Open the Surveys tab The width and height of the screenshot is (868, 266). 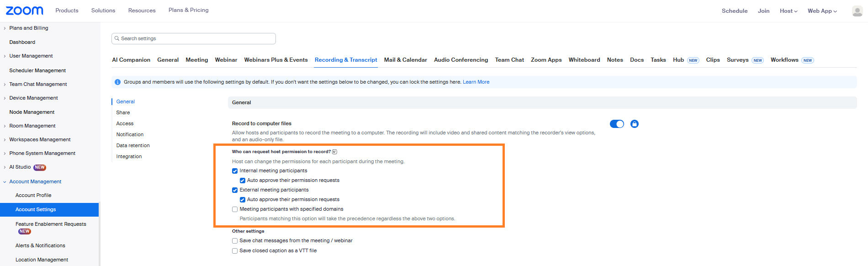click(738, 60)
